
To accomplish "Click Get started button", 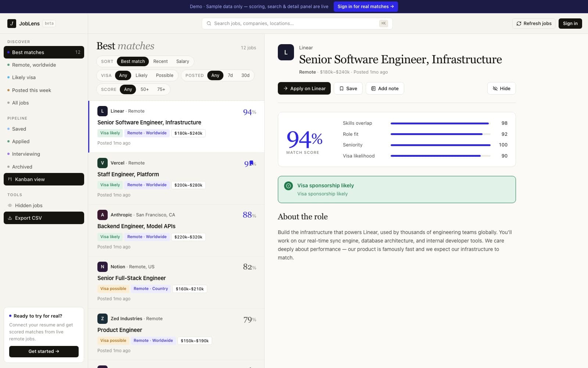I will point(44,351).
